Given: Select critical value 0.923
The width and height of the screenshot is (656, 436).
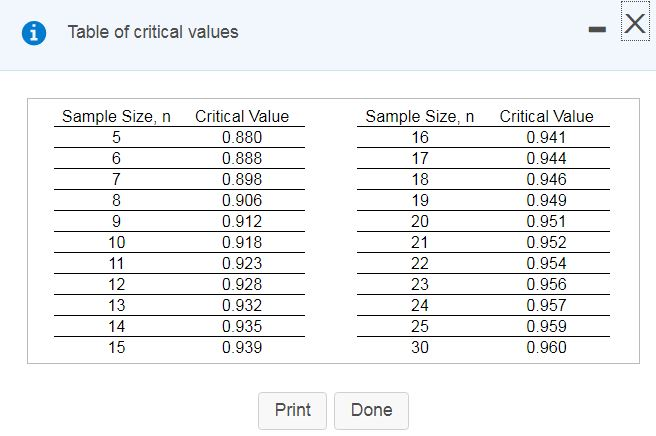Looking at the screenshot, I should tap(242, 263).
